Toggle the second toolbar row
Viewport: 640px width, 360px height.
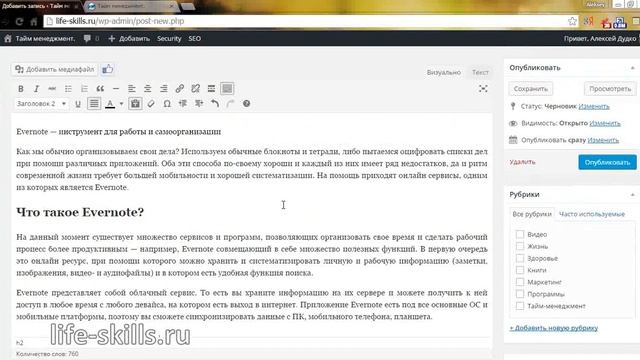[x=227, y=89]
